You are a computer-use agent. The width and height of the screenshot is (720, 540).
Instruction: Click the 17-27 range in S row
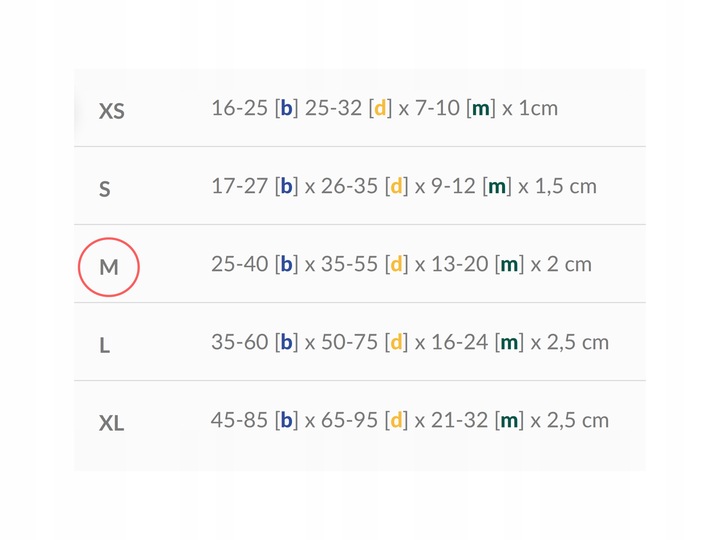pos(239,186)
